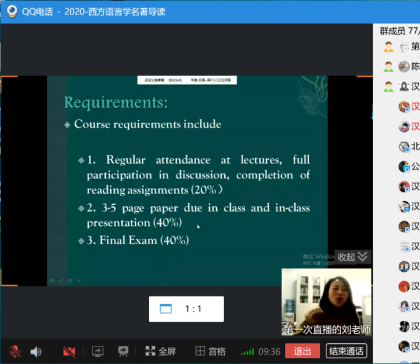The image size is (420, 364).
Task: Click the green signal strength indicator
Action: 247,351
